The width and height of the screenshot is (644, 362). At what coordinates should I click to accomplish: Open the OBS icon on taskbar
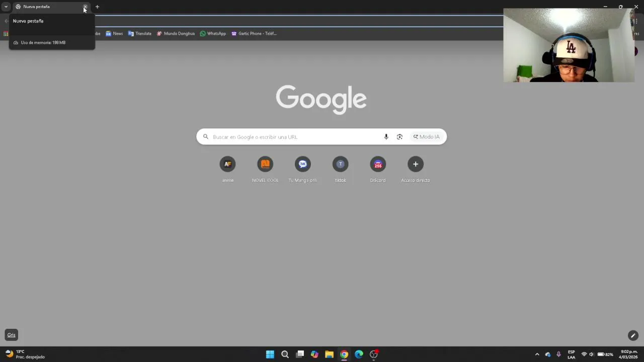[374, 354]
